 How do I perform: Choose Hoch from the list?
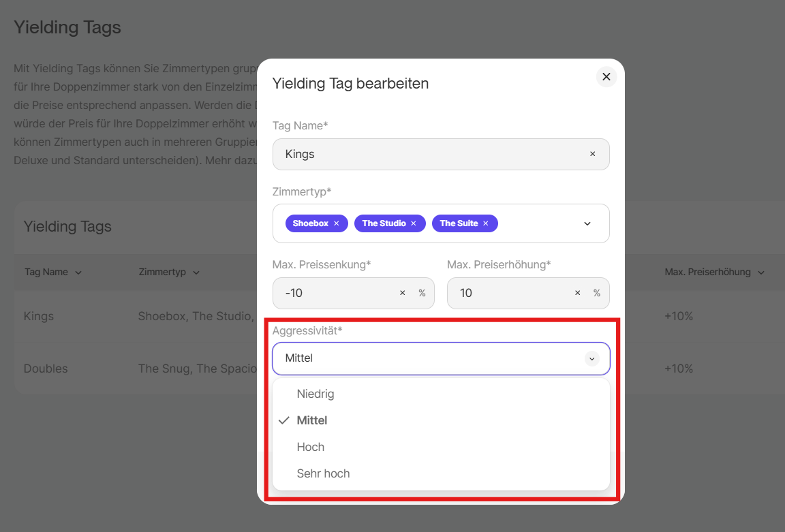(311, 447)
